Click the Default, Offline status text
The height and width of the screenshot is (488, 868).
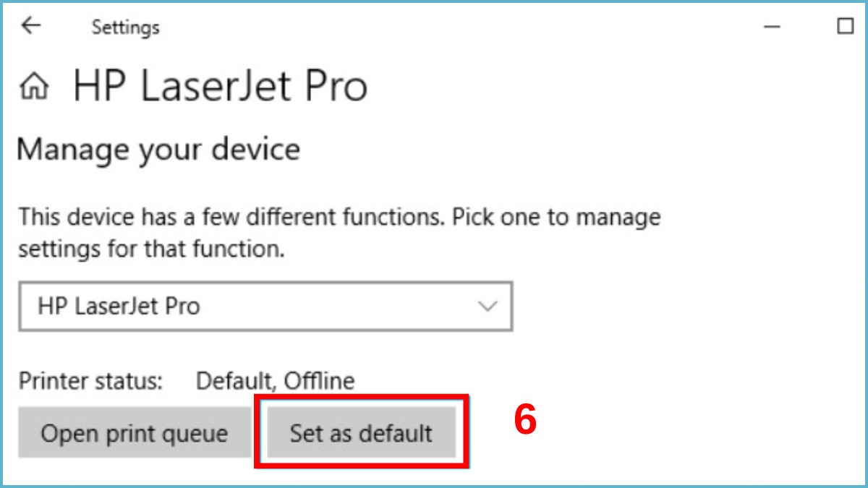coord(275,381)
